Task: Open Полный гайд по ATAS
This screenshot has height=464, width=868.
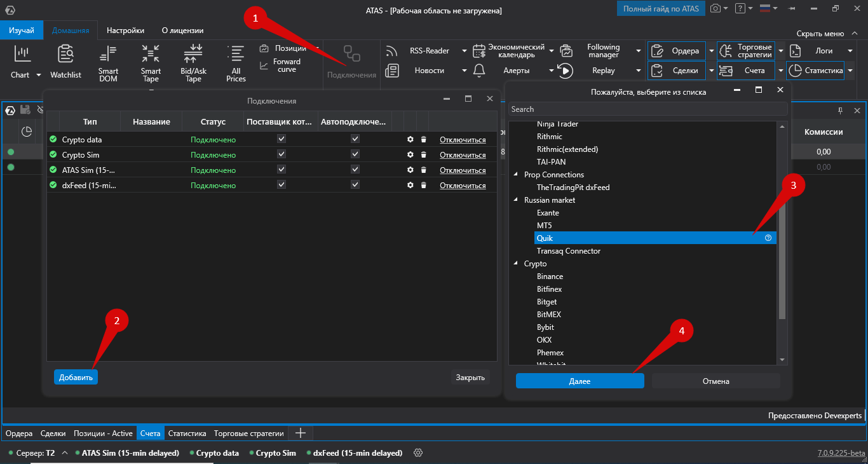Action: coord(661,8)
